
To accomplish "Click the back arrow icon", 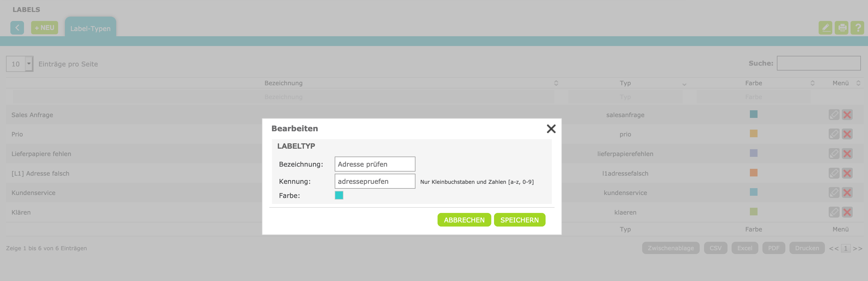I will coord(17,28).
